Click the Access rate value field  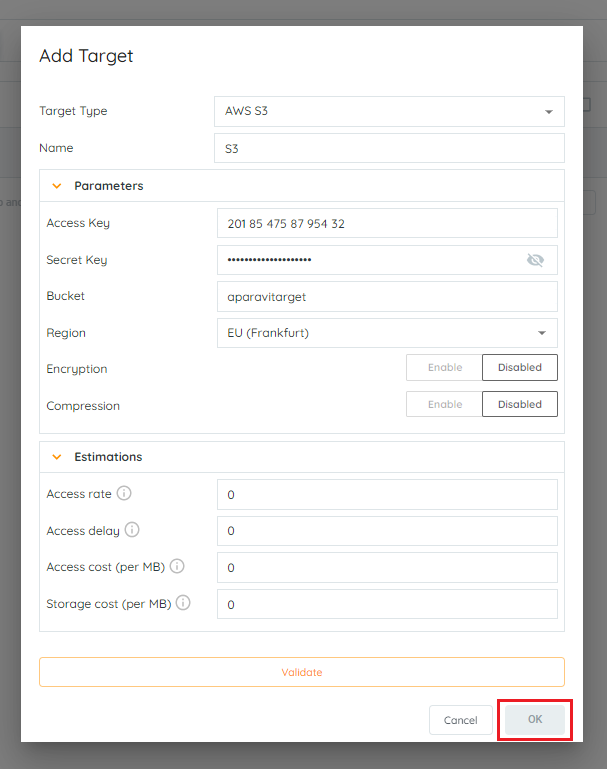click(x=387, y=494)
